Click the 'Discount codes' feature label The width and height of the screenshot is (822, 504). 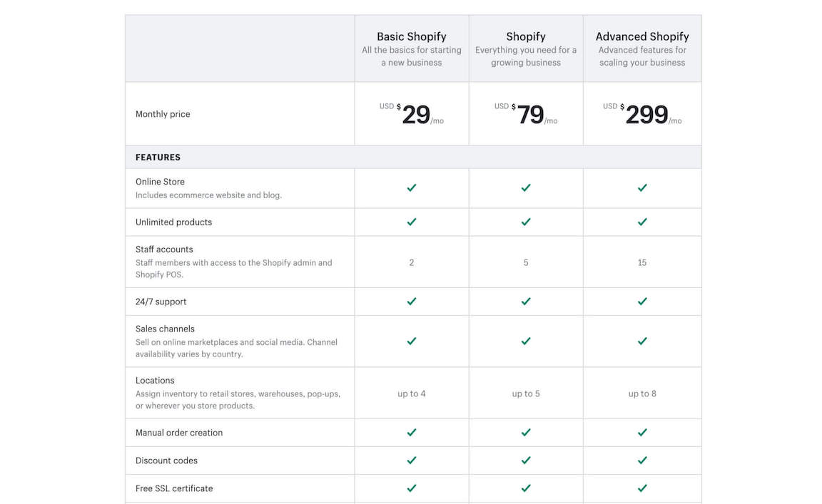(166, 461)
